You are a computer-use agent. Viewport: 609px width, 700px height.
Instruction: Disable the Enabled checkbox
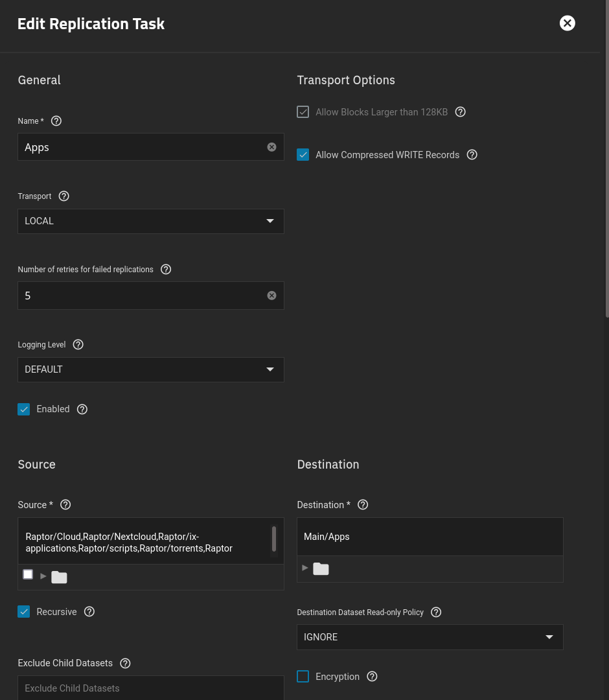[x=24, y=409]
